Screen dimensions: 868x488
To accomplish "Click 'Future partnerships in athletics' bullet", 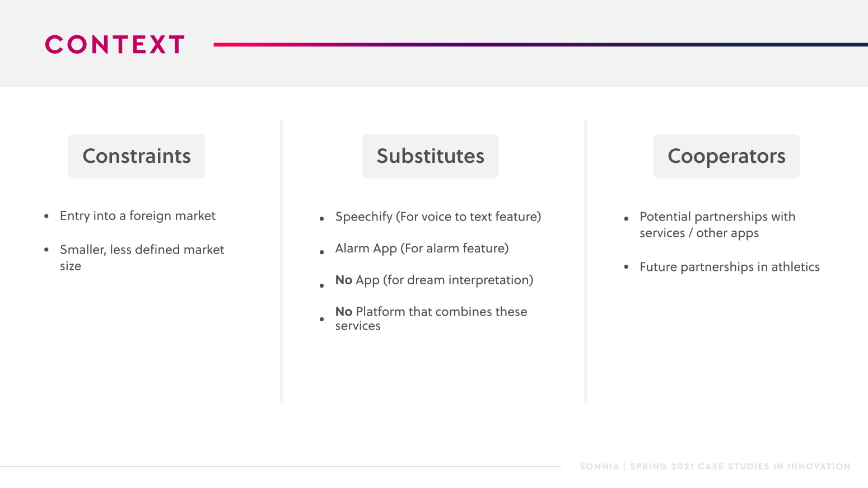I will point(730,267).
